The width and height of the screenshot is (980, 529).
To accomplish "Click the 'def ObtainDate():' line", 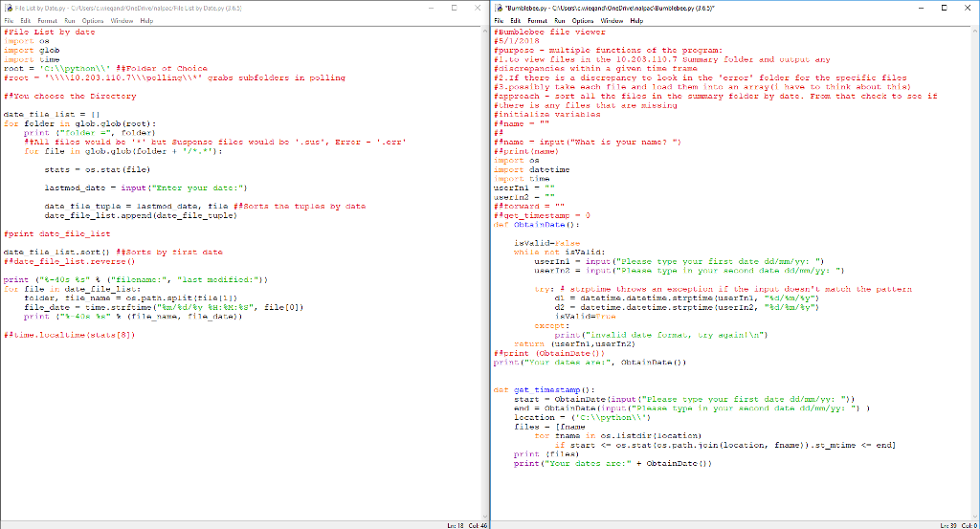I will pyautogui.click(x=538, y=224).
